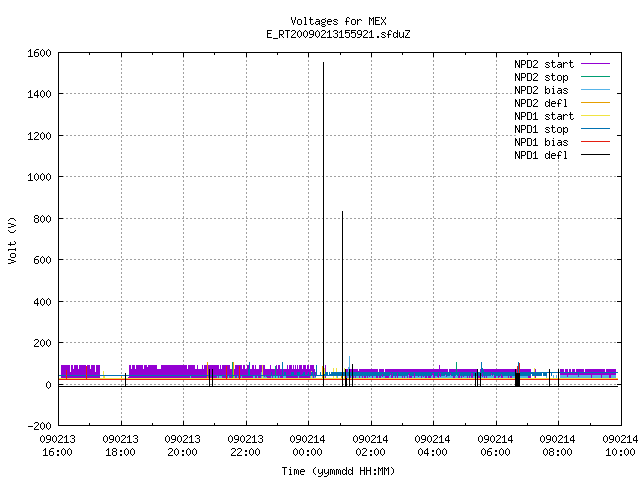Click the 'NPD2 defl' legend label
The height and width of the screenshot is (480, 640).
tap(541, 103)
